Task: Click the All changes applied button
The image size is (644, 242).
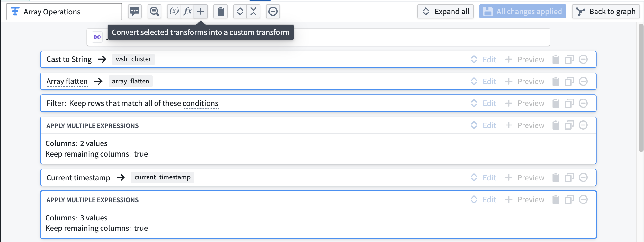Action: point(523,12)
